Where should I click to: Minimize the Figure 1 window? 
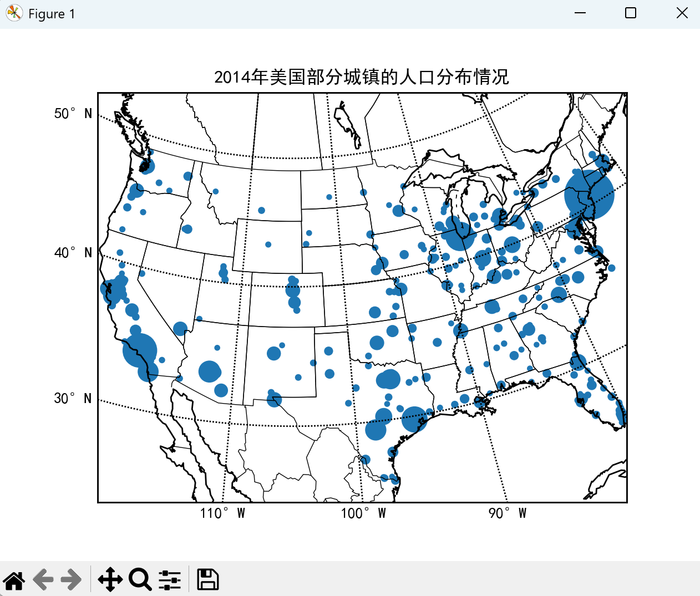580,13
